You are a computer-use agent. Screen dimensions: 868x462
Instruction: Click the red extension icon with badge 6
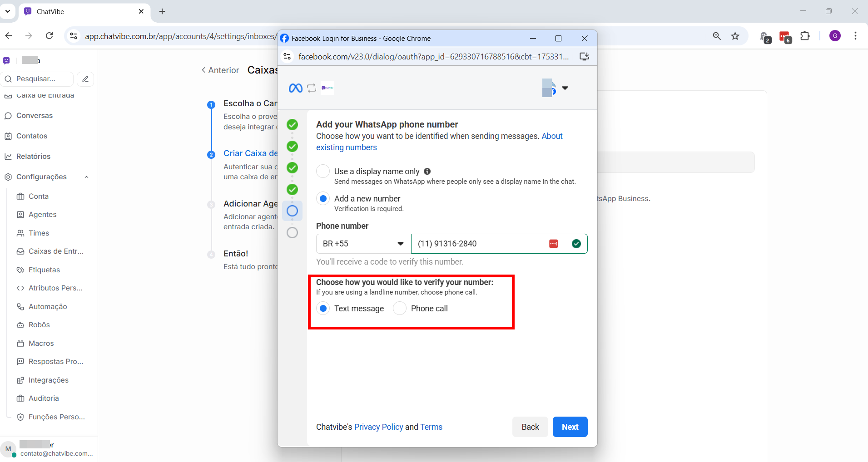point(785,37)
